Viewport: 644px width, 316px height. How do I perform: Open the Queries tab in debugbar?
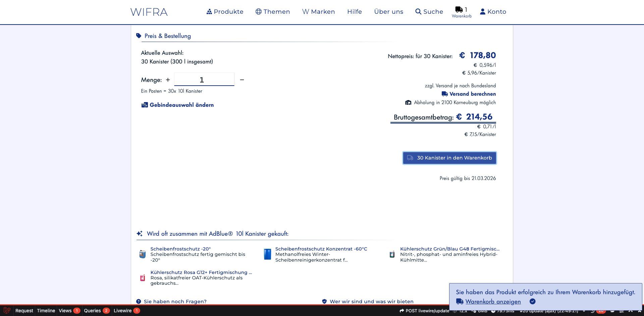[93, 311]
